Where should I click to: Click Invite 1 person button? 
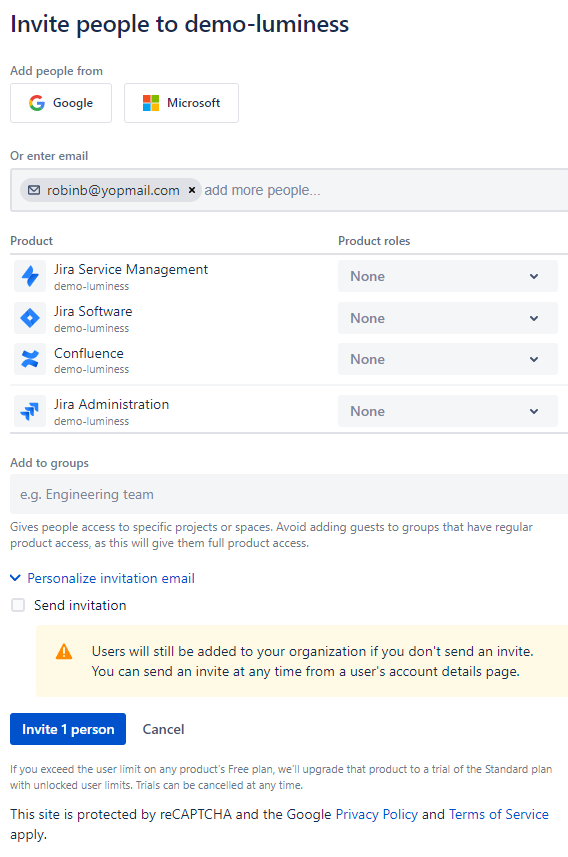[x=68, y=729]
